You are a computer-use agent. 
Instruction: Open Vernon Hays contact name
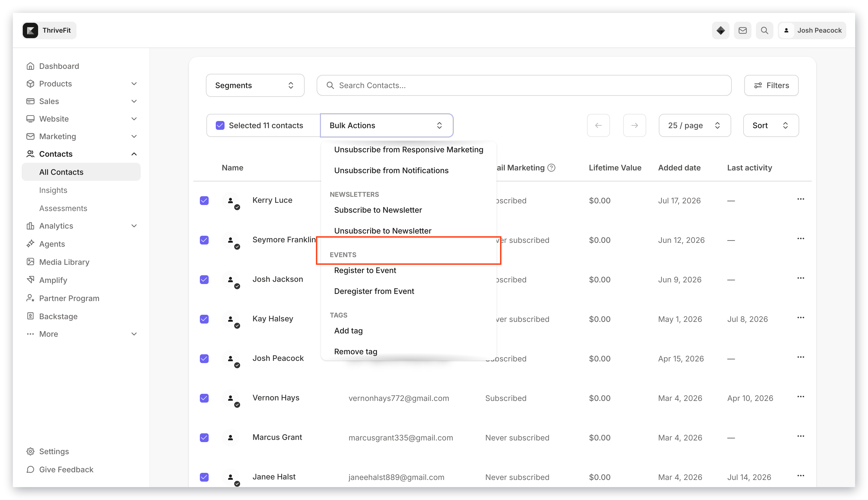click(x=276, y=397)
